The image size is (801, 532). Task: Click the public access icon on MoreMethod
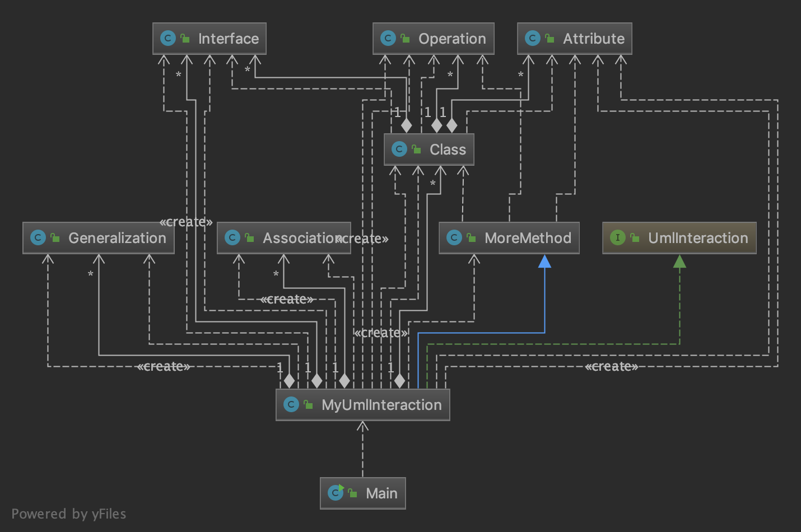coord(471,237)
